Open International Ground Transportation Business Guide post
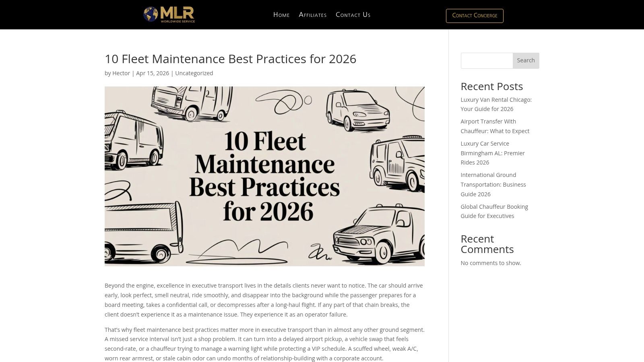 tap(493, 185)
